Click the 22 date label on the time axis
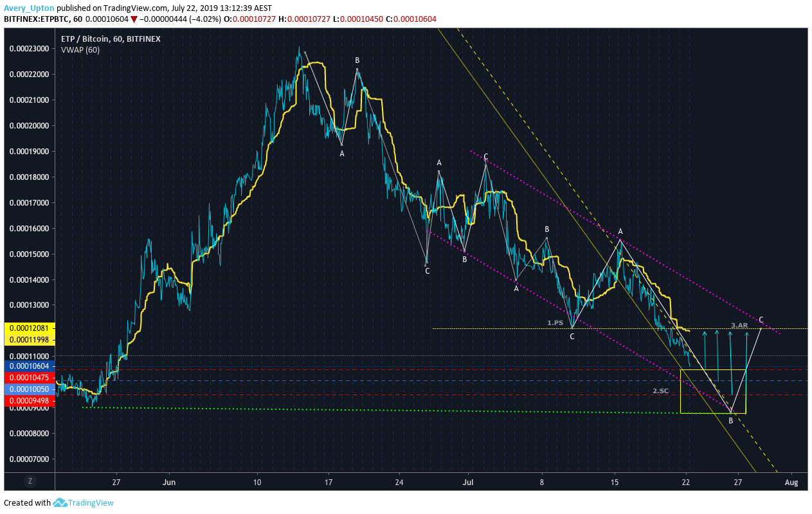 pyautogui.click(x=686, y=481)
